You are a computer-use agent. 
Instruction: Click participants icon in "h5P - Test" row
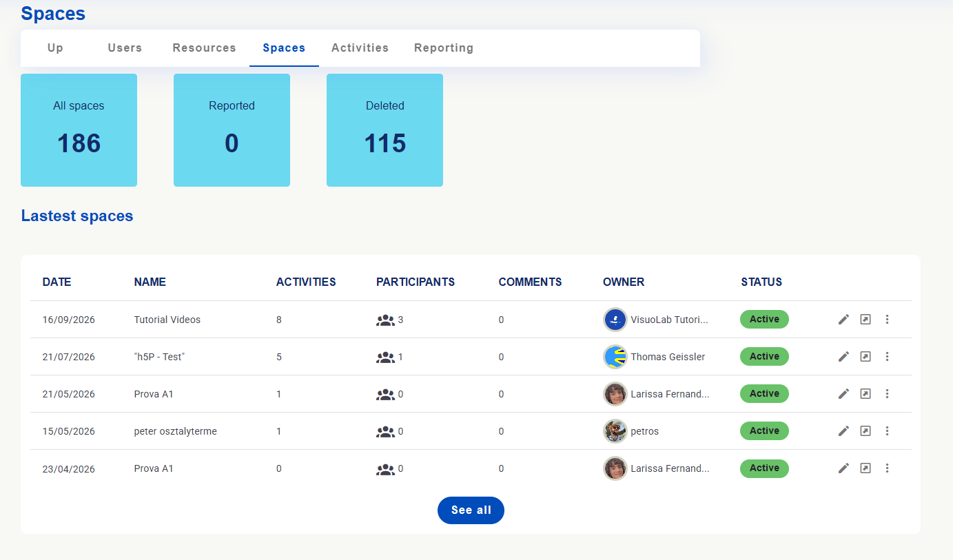click(x=385, y=357)
